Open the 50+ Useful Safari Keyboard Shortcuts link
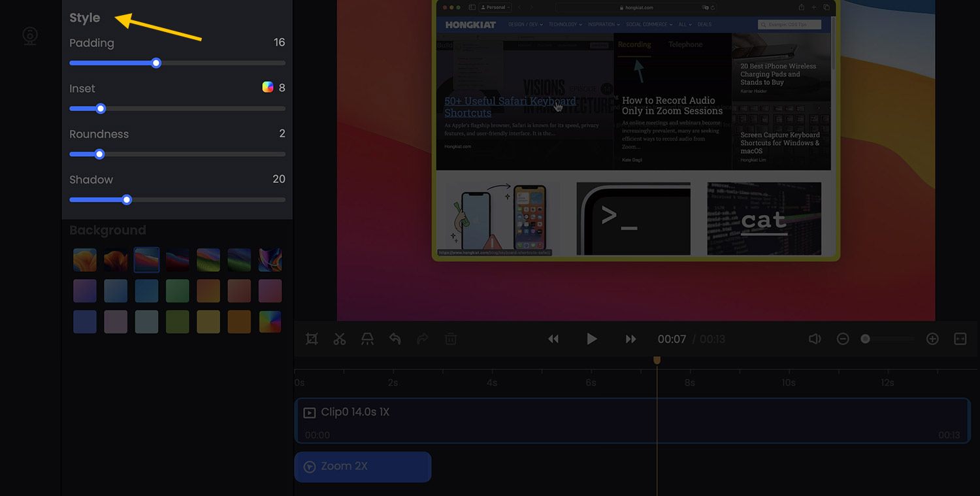 [x=510, y=107]
